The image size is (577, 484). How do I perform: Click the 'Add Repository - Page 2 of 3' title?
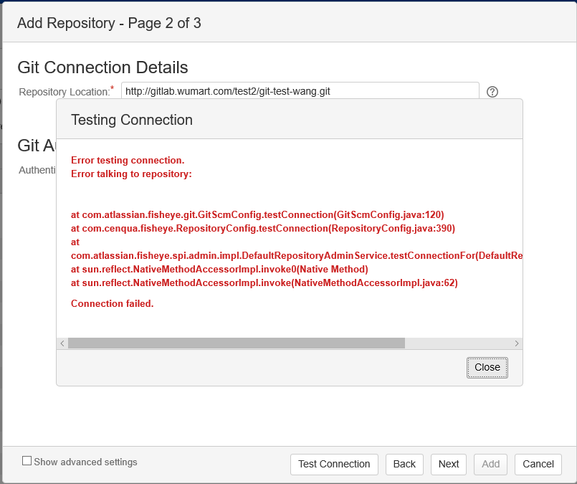coord(109,23)
